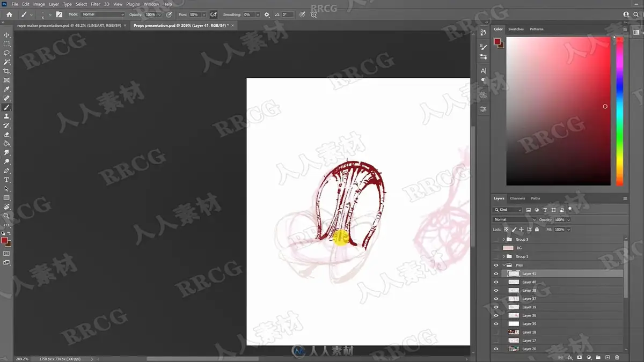Image resolution: width=644 pixels, height=362 pixels.
Task: Collapse the Pres group
Action: coord(503,265)
